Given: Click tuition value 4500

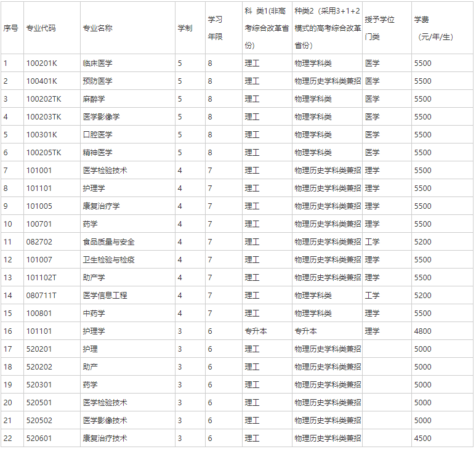Looking at the screenshot, I should click(x=422, y=439).
